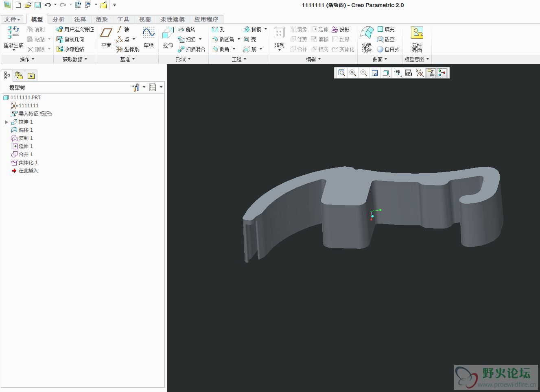This screenshot has width=540, height=392.
Task: Expand the 获取数据 group dropdown
Action: [75, 59]
